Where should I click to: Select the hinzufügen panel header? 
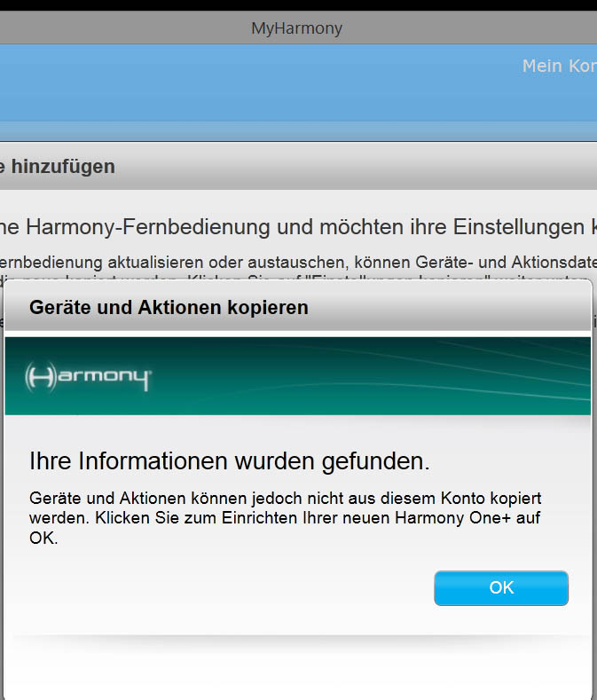[62, 166]
